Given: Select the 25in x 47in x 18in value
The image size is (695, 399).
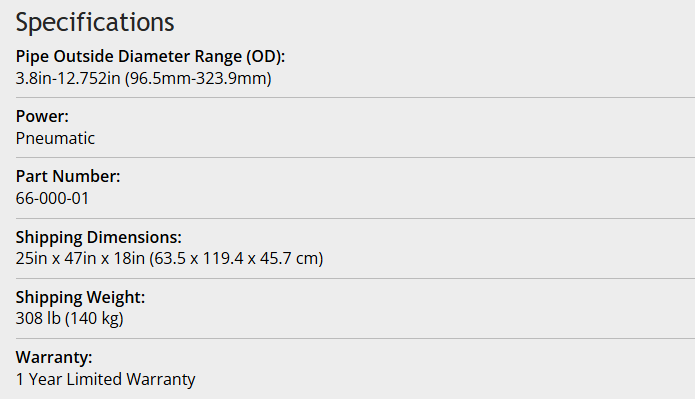Looking at the screenshot, I should point(80,258).
